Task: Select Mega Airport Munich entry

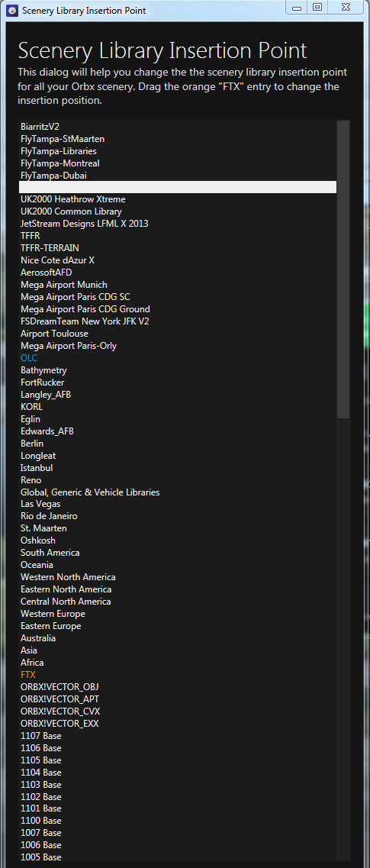Action: [64, 285]
